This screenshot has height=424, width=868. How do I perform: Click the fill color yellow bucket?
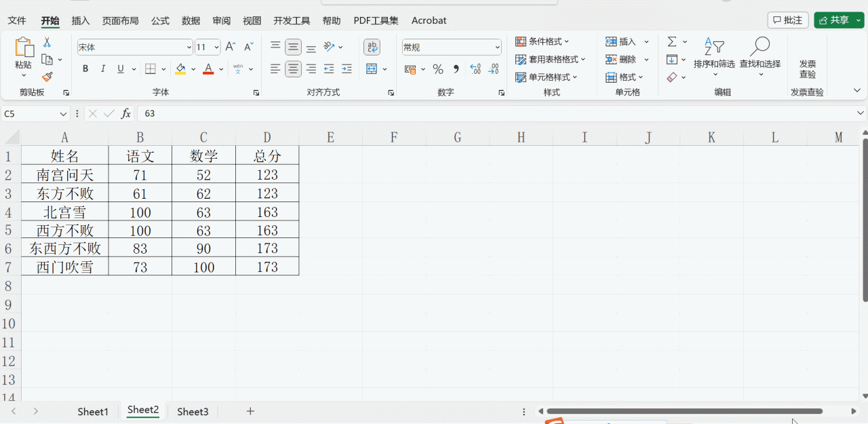coord(180,69)
